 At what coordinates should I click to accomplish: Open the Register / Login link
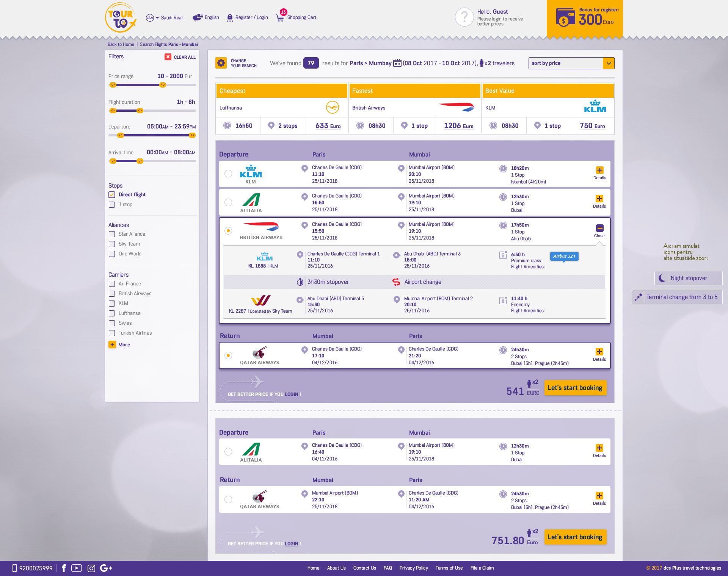click(x=251, y=17)
